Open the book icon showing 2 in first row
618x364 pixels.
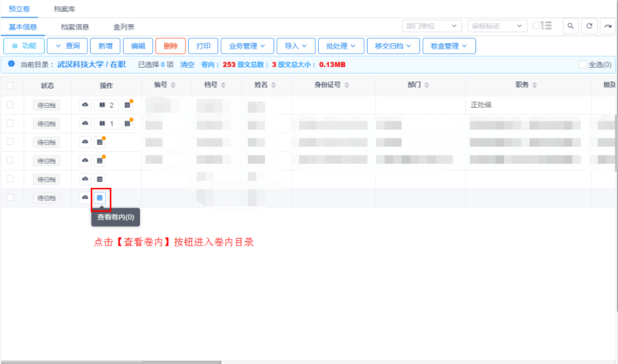(x=106, y=105)
